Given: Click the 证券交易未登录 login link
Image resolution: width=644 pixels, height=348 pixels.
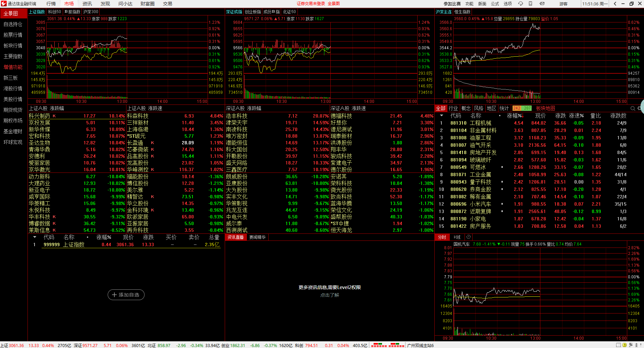Looking at the screenshot, I should point(311,4).
